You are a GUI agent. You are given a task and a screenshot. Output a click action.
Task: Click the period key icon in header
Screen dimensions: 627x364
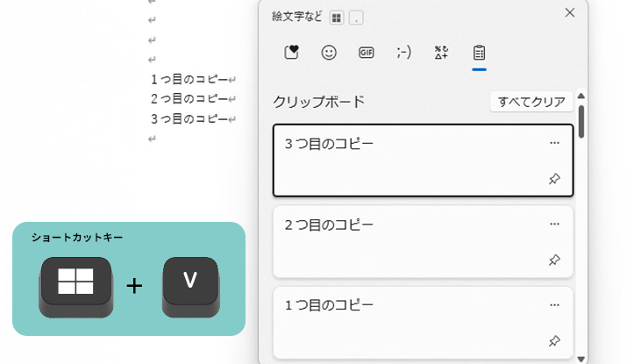356,18
